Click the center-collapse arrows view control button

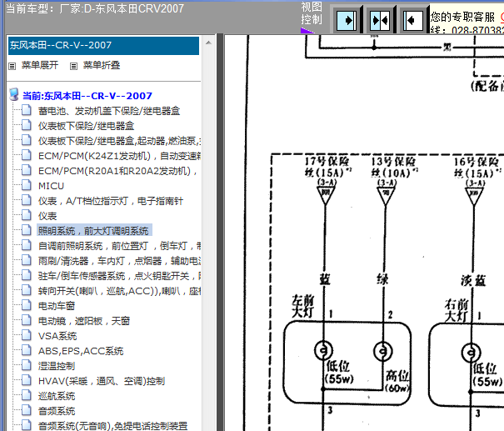(380, 21)
